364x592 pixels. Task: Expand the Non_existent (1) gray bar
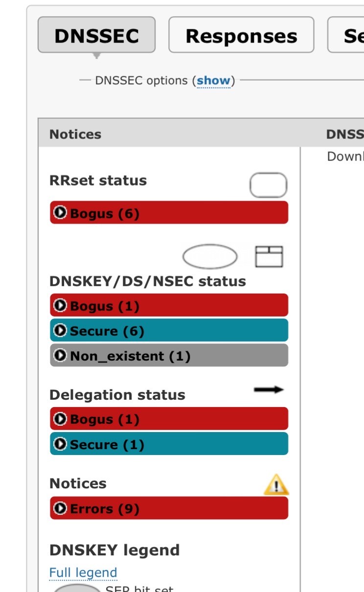pos(169,356)
